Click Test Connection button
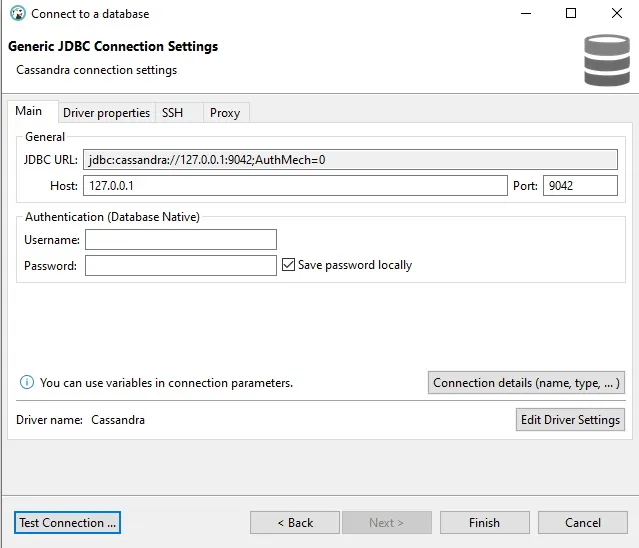The height and width of the screenshot is (548, 639). (x=68, y=522)
